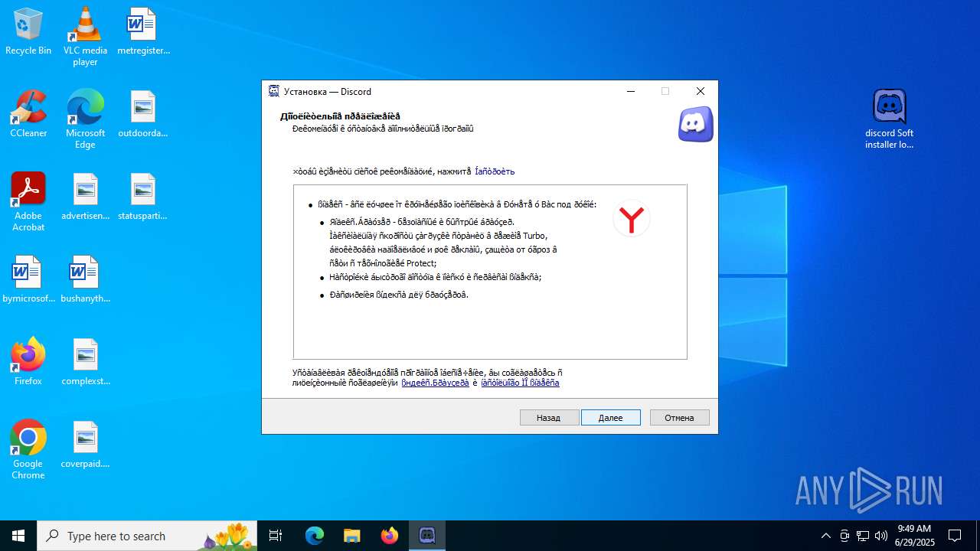The image size is (980, 551).
Task: Open File Explorer from the taskbar
Action: (352, 536)
